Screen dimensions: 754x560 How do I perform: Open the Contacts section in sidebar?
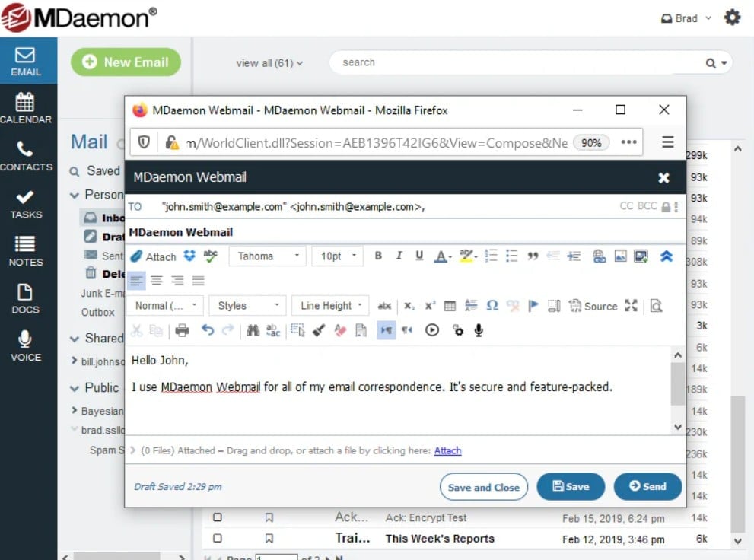click(25, 156)
